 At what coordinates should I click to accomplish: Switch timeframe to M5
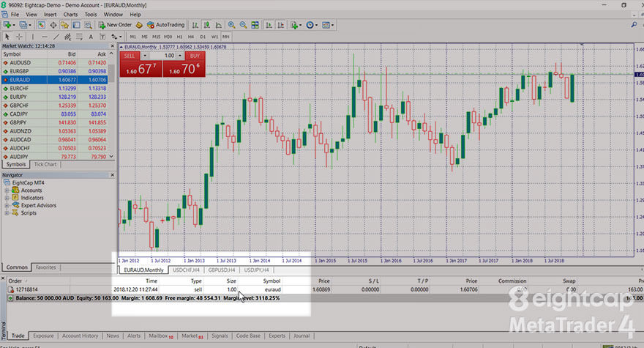[x=144, y=37]
